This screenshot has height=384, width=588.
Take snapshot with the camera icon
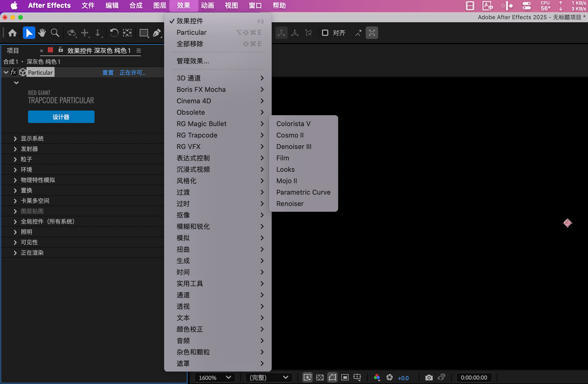point(429,378)
